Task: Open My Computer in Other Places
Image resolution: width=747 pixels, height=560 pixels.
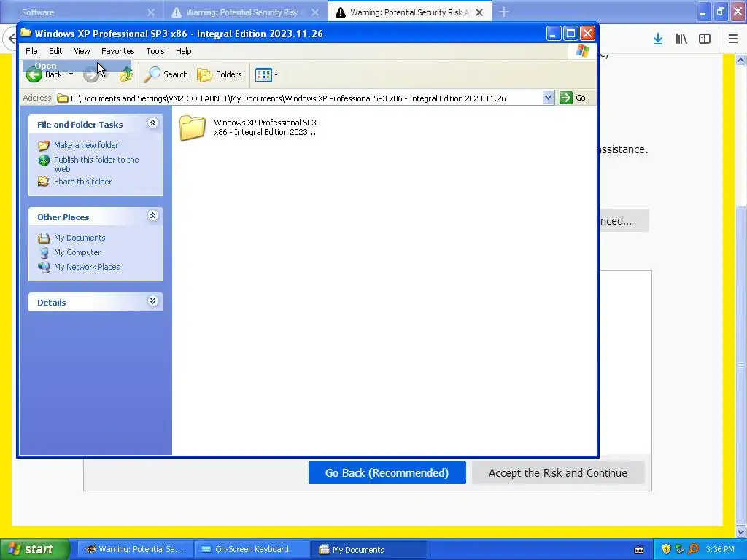Action: (x=77, y=252)
